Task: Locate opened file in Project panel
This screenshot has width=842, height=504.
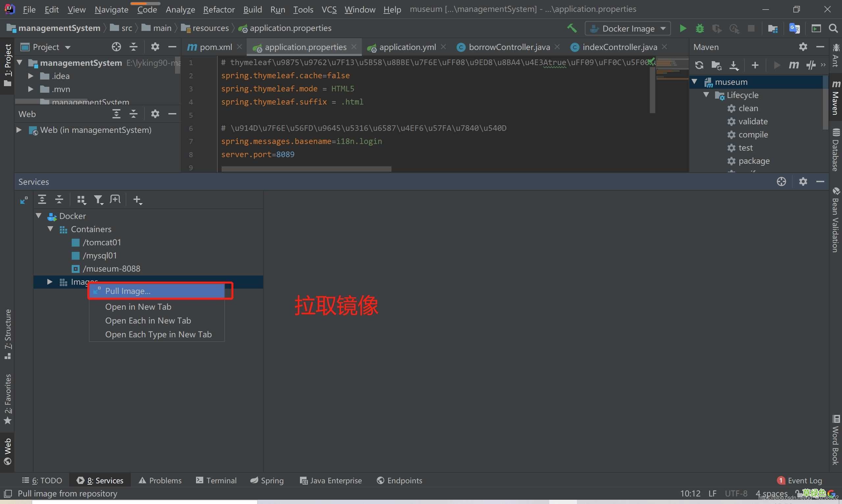Action: (116, 47)
